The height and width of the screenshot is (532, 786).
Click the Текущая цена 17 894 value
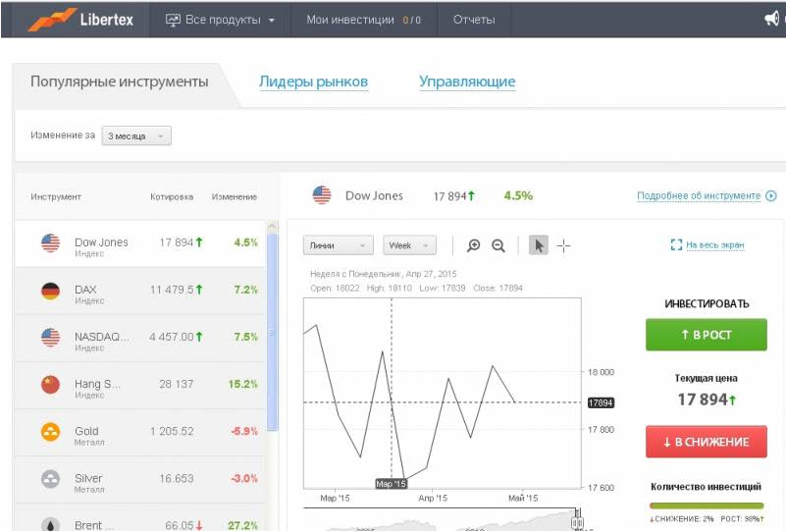707,399
